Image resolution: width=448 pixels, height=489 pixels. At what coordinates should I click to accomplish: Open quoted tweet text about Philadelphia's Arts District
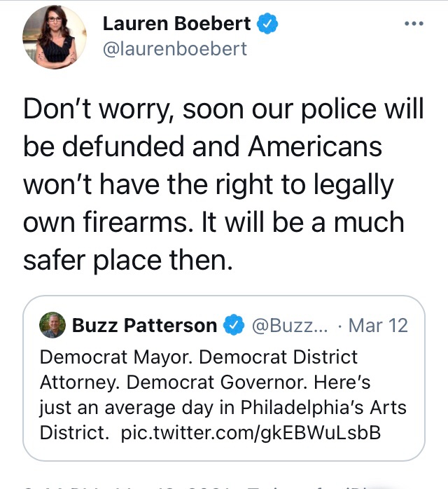(223, 395)
